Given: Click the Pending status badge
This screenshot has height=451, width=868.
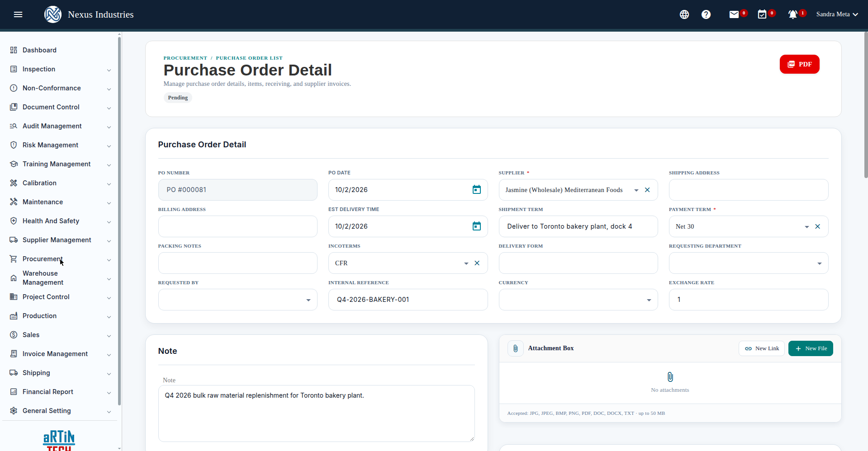Looking at the screenshot, I should tap(178, 98).
